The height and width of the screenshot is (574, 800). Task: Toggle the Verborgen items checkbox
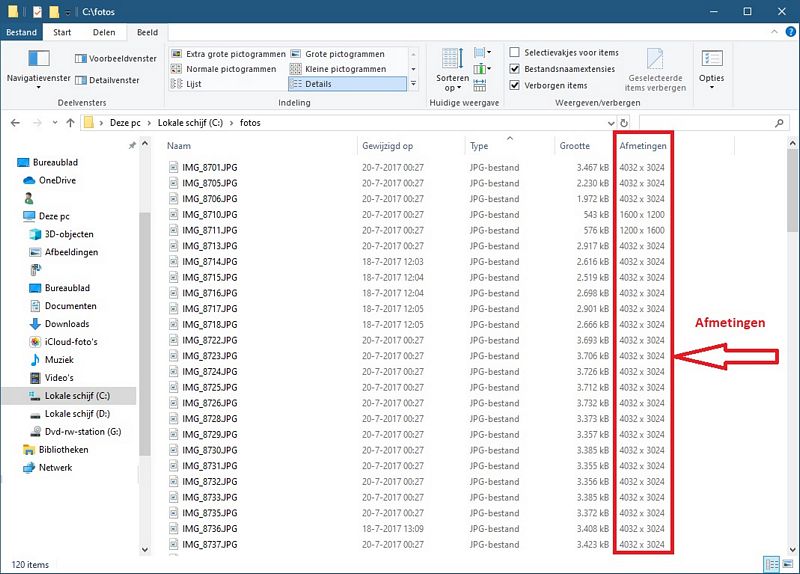point(514,85)
